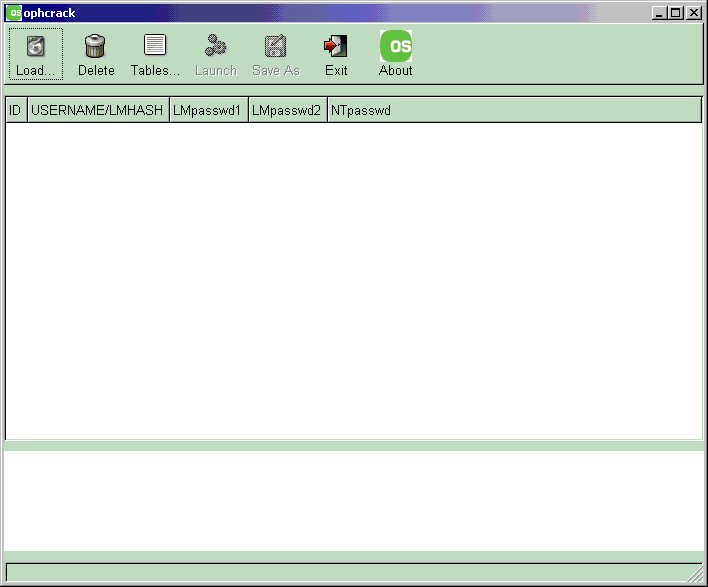The image size is (708, 587).
Task: Click the greyed Launch gears icon
Action: (216, 46)
